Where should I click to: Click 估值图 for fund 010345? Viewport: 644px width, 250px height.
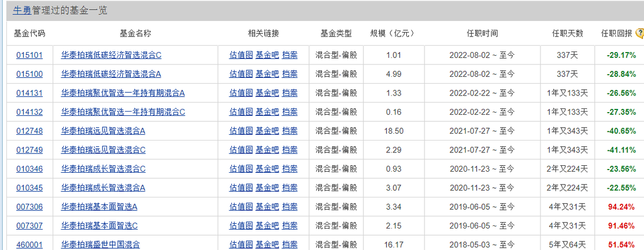(241, 188)
